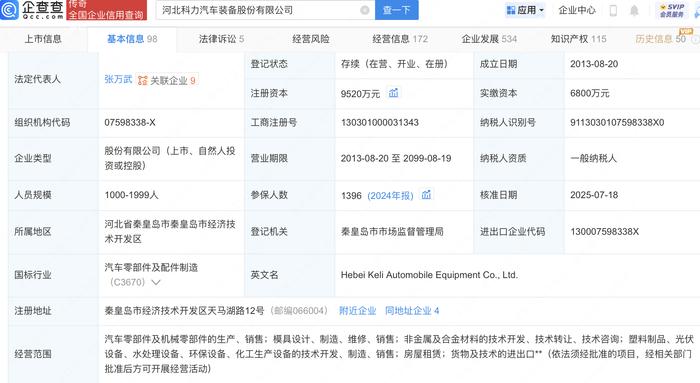Click the related companies icon beside 张万武
The image size is (700, 383).
pos(143,80)
